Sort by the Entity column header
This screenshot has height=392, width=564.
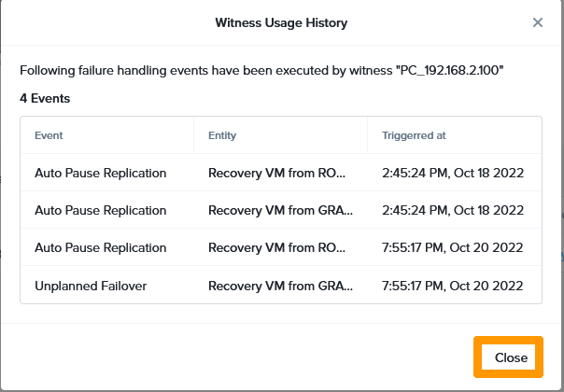point(222,135)
